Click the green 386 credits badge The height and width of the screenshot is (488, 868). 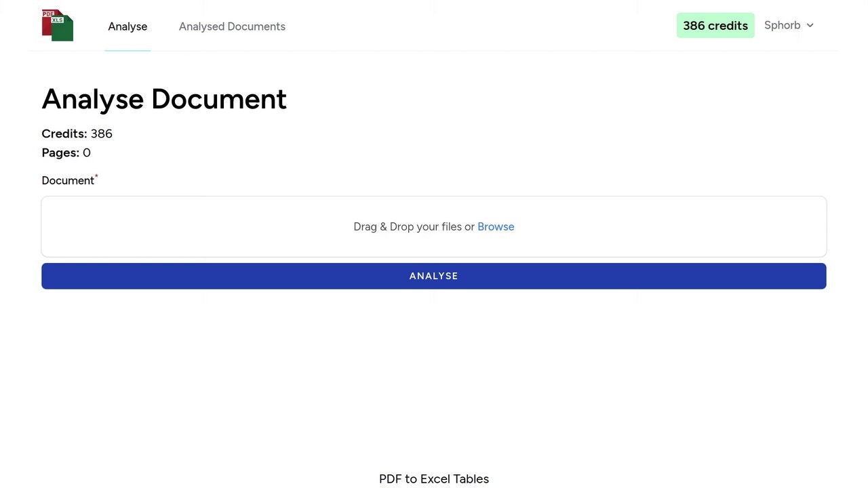tap(715, 25)
